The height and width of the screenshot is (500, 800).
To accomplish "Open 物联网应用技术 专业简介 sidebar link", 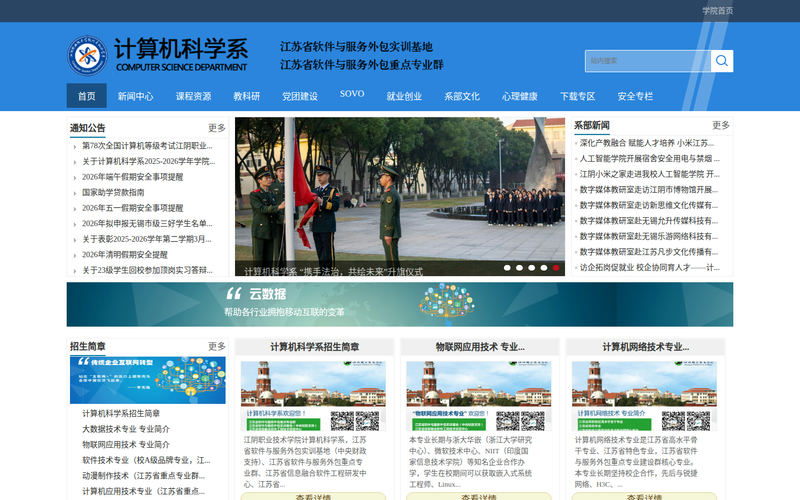I will pos(126,444).
